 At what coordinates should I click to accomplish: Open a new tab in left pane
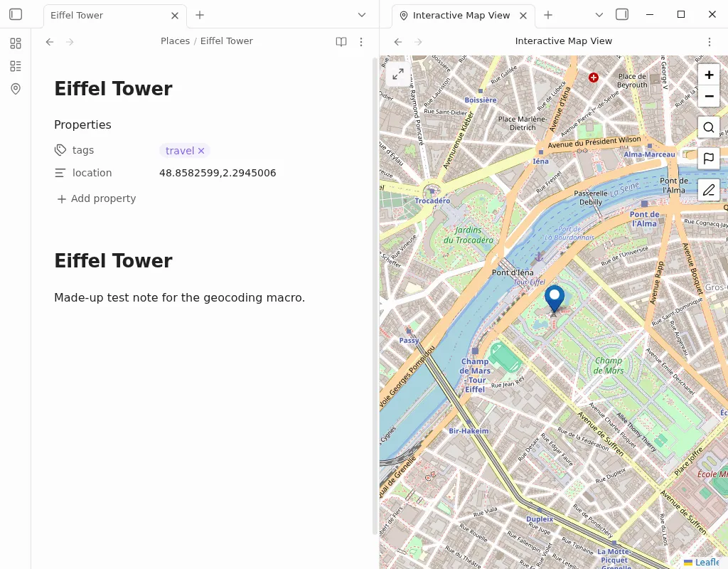pyautogui.click(x=200, y=15)
